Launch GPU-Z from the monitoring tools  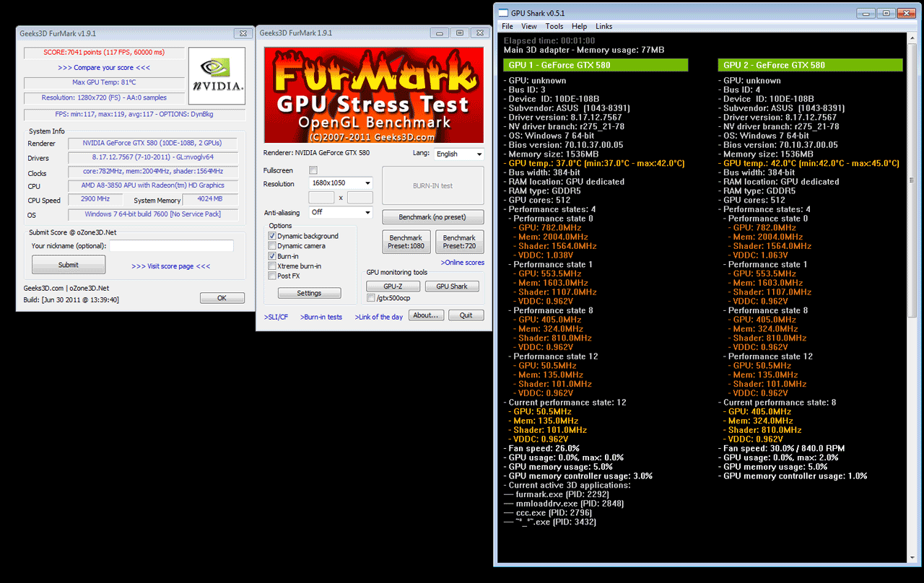click(x=392, y=286)
